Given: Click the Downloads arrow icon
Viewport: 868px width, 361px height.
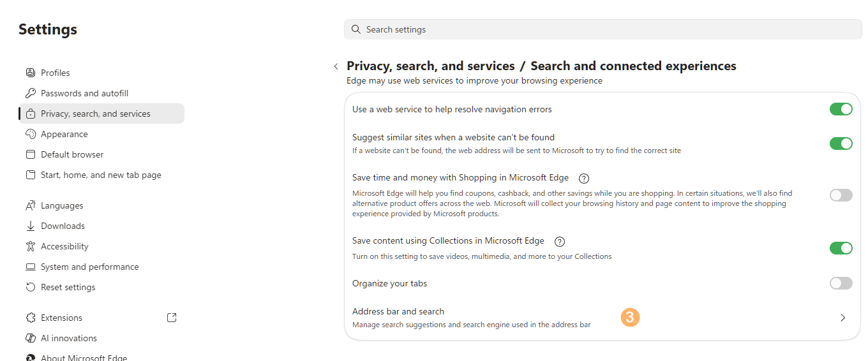Looking at the screenshot, I should click(x=30, y=226).
